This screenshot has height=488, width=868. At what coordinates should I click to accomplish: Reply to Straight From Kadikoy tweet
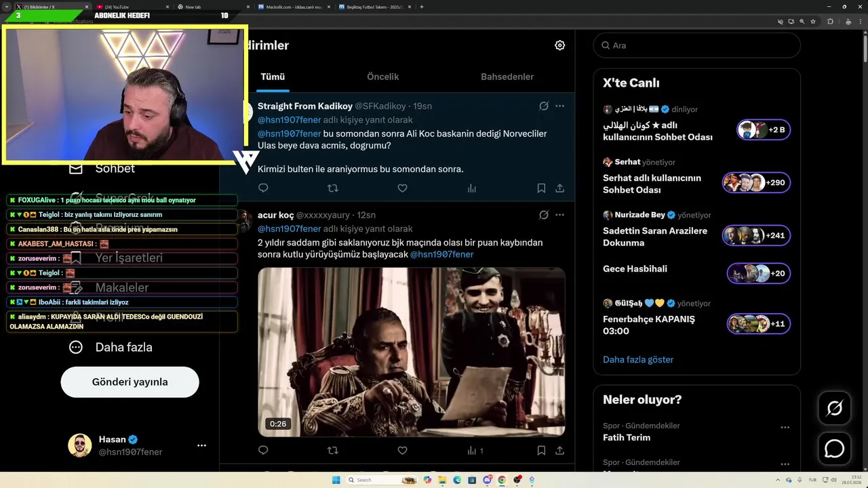click(x=263, y=188)
